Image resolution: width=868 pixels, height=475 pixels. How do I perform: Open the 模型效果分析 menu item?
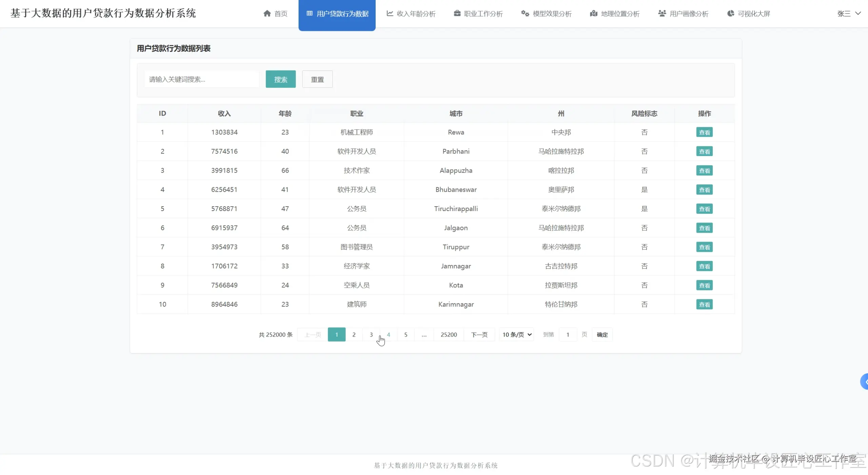(546, 14)
